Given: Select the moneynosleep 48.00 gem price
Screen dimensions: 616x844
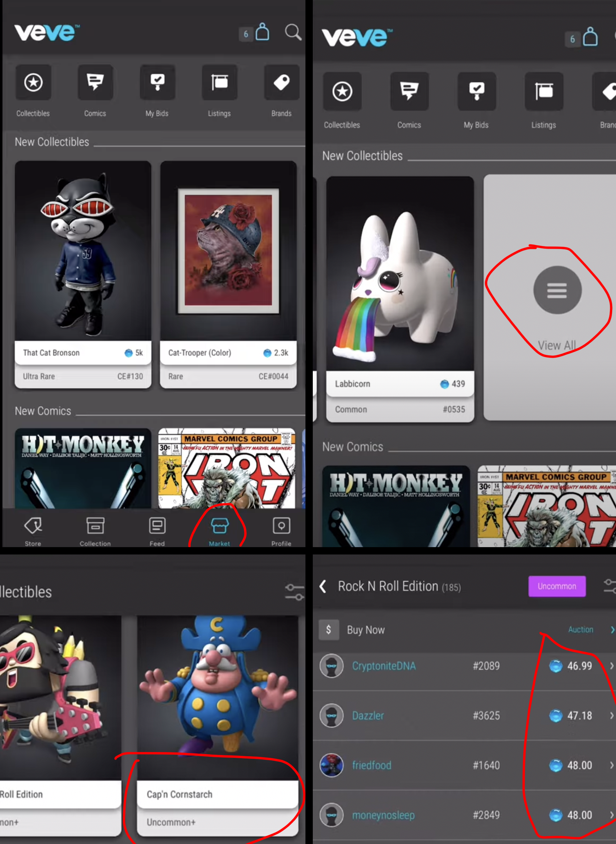Looking at the screenshot, I should tap(570, 815).
